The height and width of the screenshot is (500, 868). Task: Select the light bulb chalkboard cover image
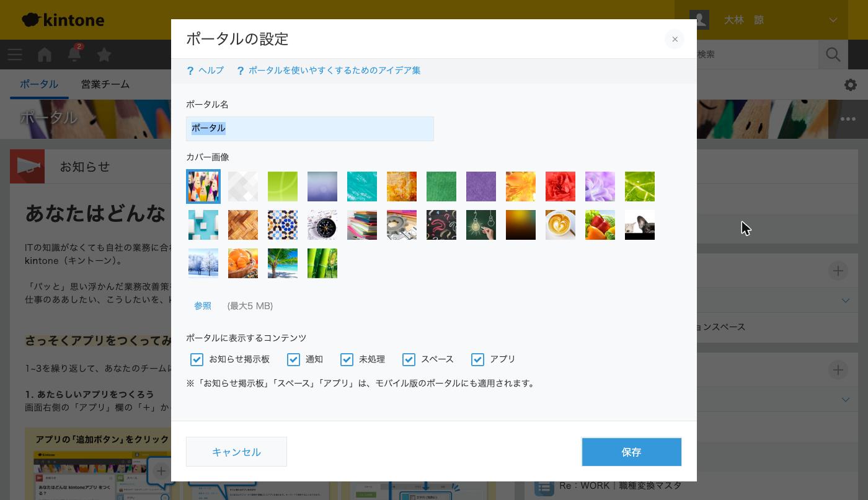click(481, 225)
